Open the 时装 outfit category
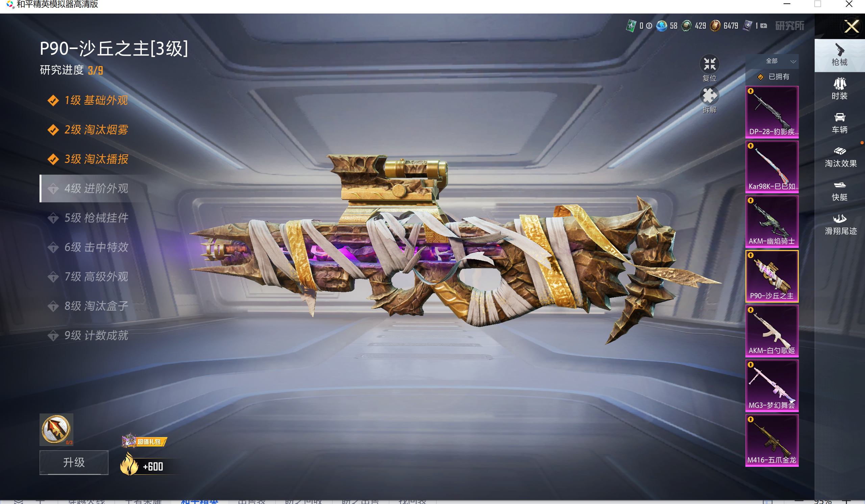This screenshot has height=504, width=865. (x=839, y=89)
